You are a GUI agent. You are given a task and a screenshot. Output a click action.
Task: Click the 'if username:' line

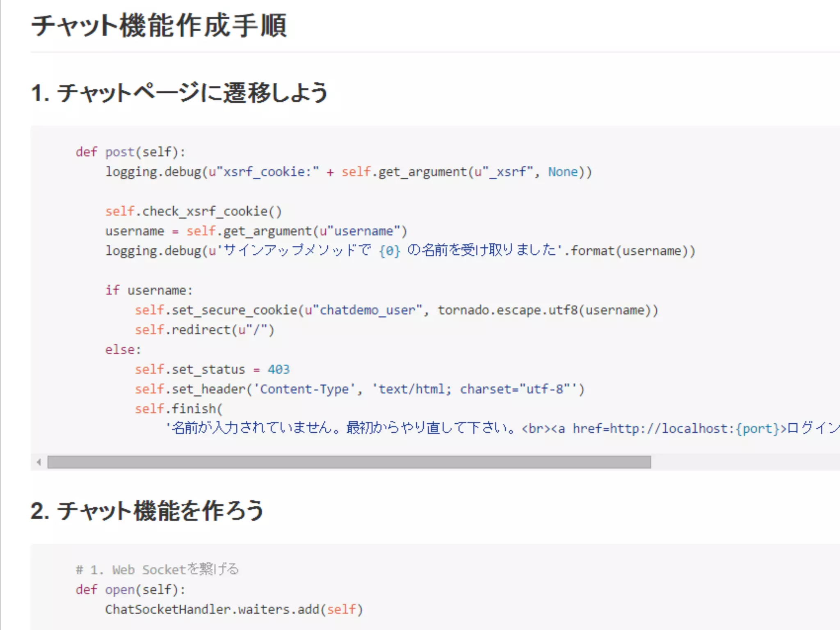pos(148,290)
